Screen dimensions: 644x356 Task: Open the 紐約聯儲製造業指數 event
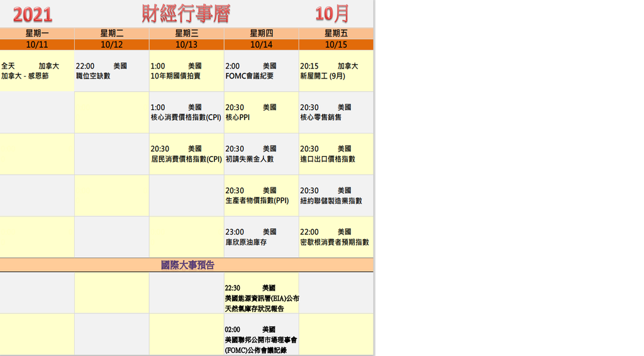coord(331,201)
